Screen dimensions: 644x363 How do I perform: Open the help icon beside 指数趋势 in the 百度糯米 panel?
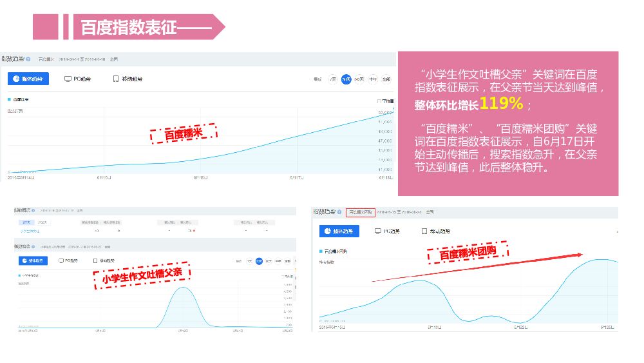[x=28, y=59]
